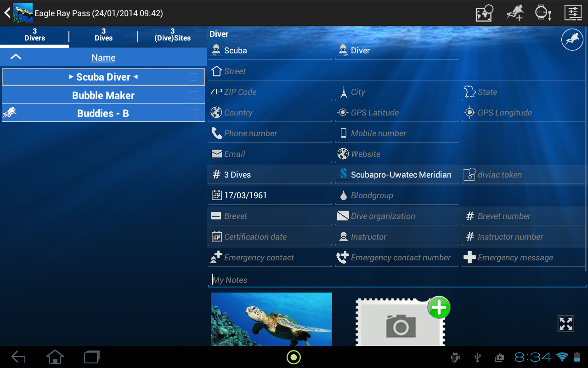The height and width of the screenshot is (368, 588).
Task: Tap the Street input field
Action: (397, 71)
